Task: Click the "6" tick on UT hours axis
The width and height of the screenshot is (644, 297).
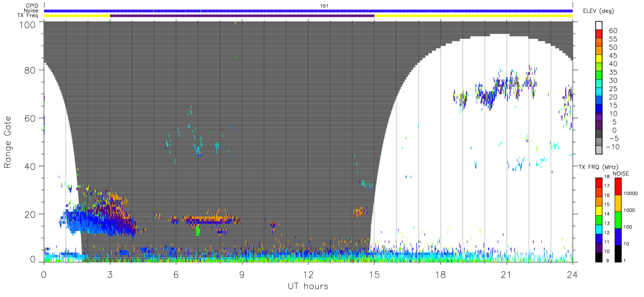Action: [176, 274]
